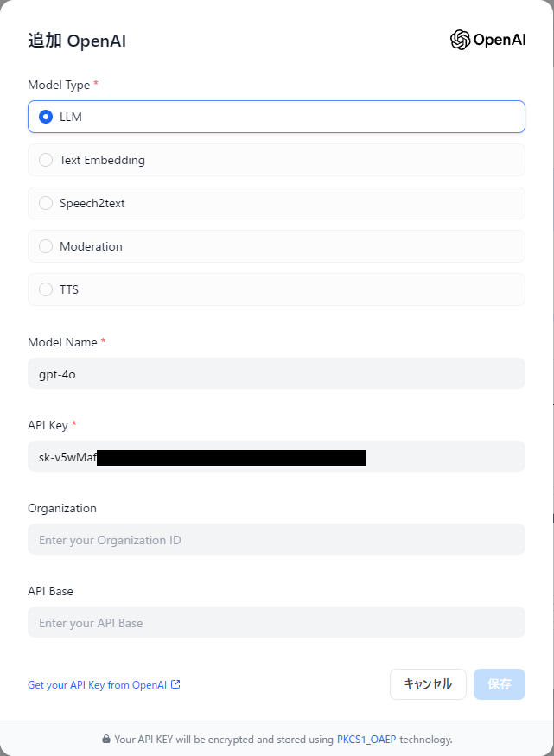The image size is (554, 756).
Task: Click the API Base input field
Action: (x=277, y=622)
